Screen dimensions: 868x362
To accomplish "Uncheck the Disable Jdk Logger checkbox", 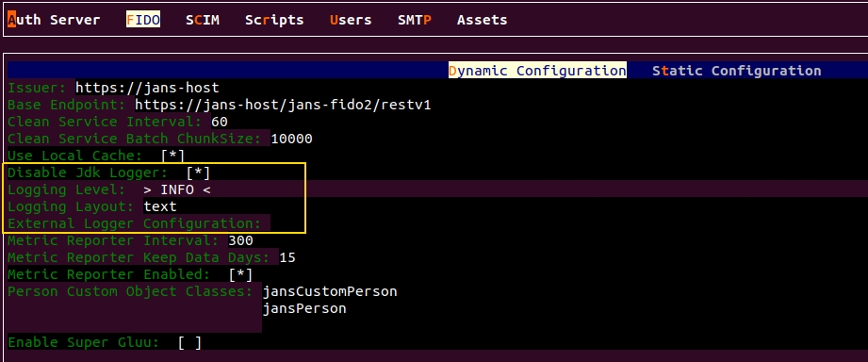I will pos(198,173).
